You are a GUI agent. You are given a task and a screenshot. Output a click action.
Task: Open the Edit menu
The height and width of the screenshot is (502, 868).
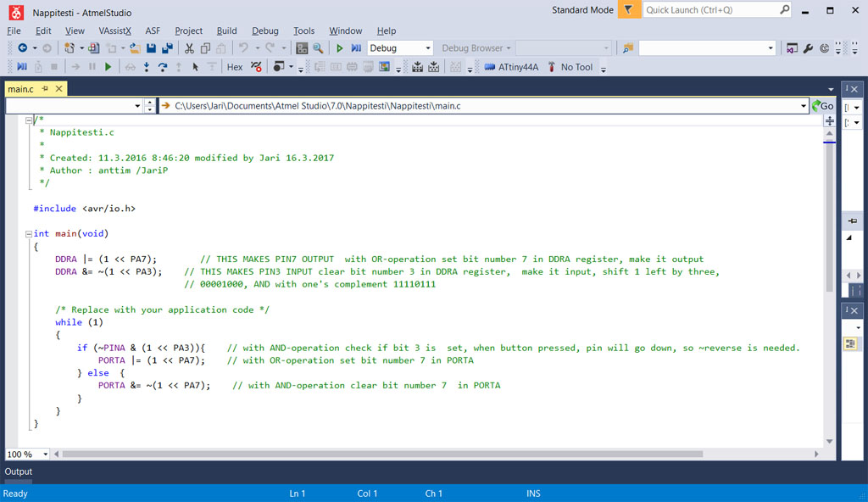[x=43, y=31]
